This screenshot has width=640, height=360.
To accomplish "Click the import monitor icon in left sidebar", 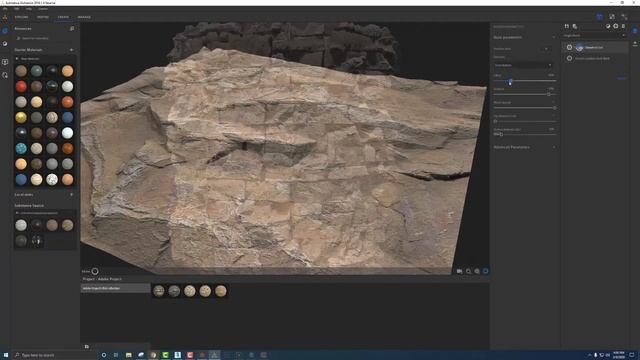I will coord(5,62).
